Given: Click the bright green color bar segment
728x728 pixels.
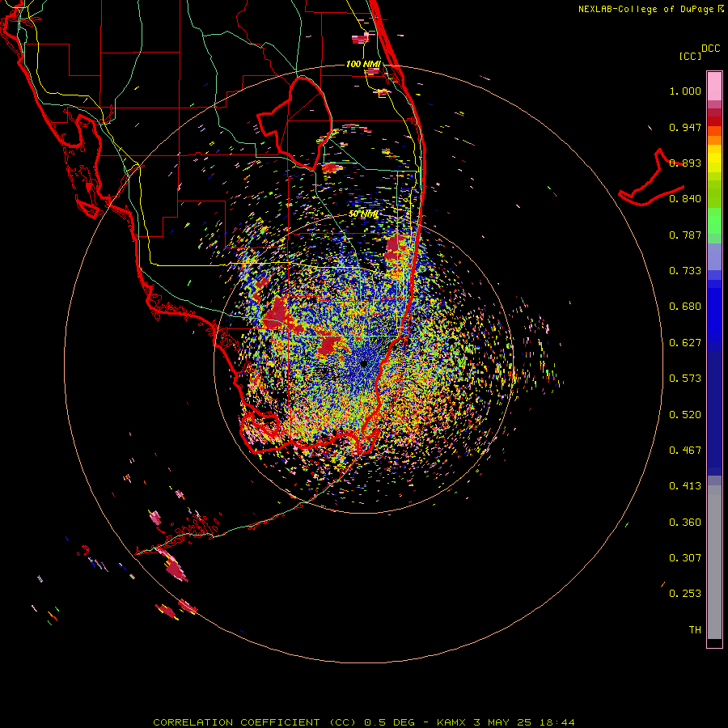Looking at the screenshot, I should [714, 221].
